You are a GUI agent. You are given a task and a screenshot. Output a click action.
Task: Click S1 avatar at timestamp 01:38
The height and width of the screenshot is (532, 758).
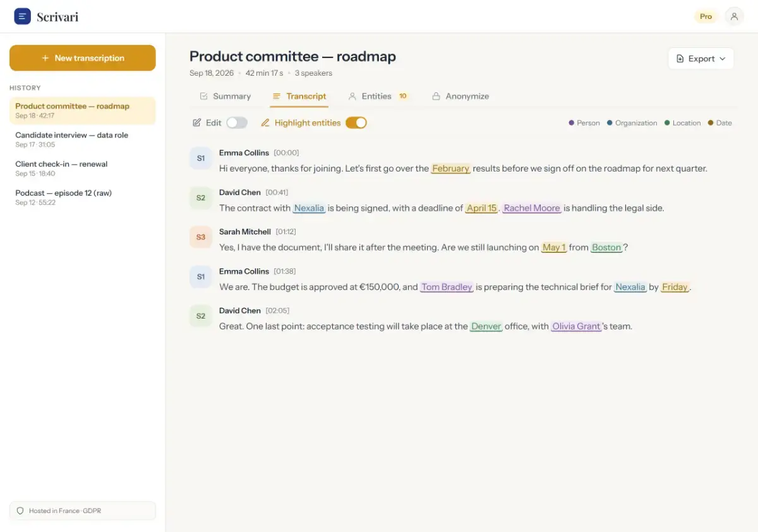[x=201, y=276]
